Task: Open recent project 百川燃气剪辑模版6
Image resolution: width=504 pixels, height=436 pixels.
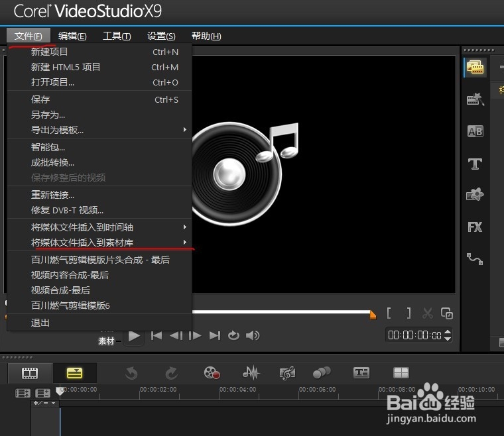Action: [99, 305]
